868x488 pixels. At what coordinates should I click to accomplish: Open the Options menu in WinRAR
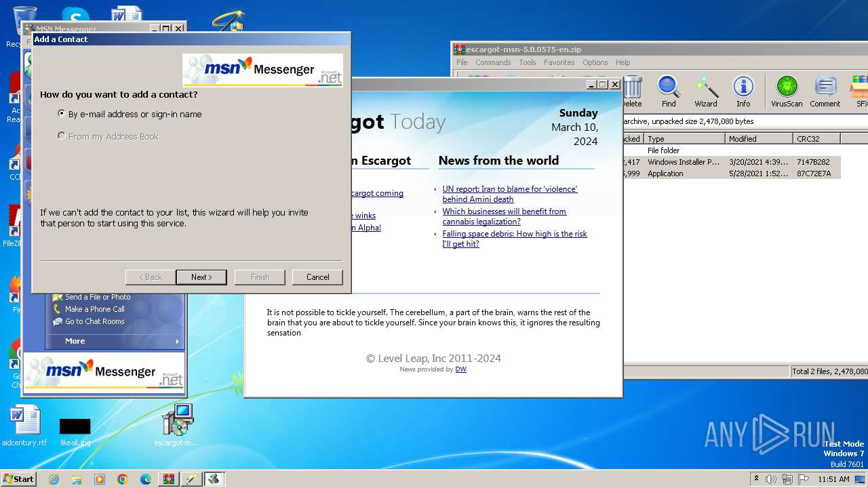[595, 62]
